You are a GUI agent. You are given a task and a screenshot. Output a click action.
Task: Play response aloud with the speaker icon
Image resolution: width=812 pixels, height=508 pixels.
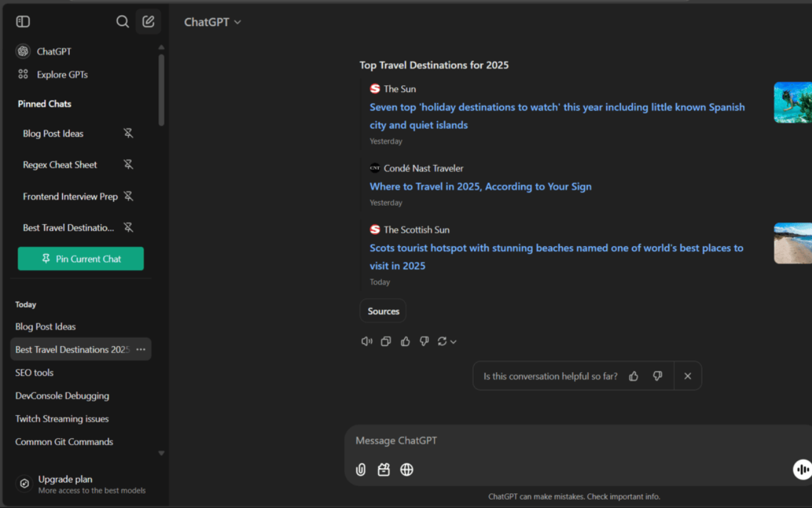click(x=367, y=342)
